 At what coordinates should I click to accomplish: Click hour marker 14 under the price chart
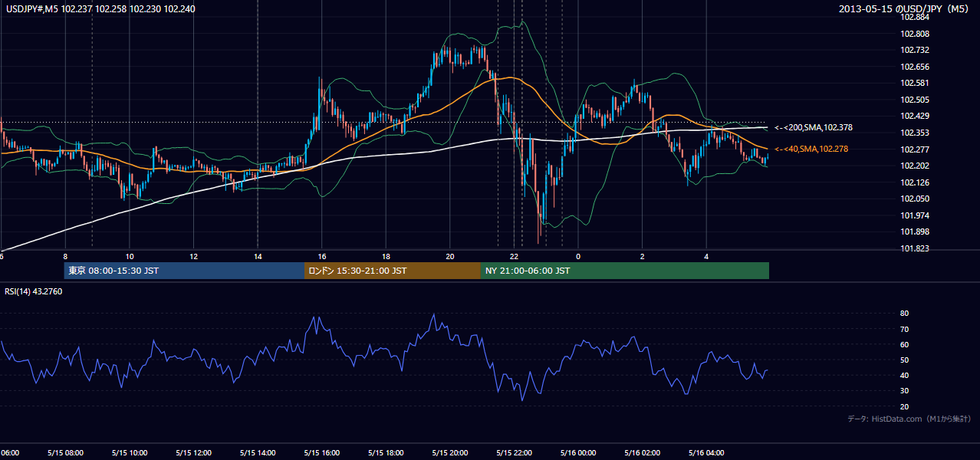tap(258, 256)
